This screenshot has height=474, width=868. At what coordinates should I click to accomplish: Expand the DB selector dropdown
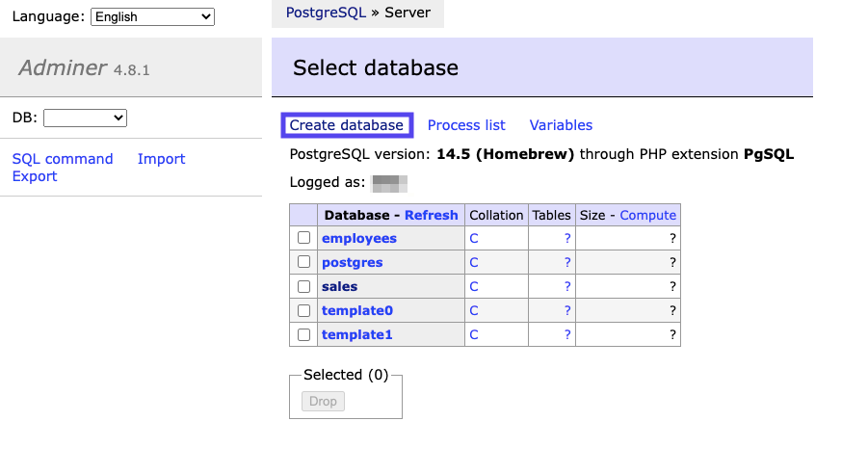(x=85, y=118)
